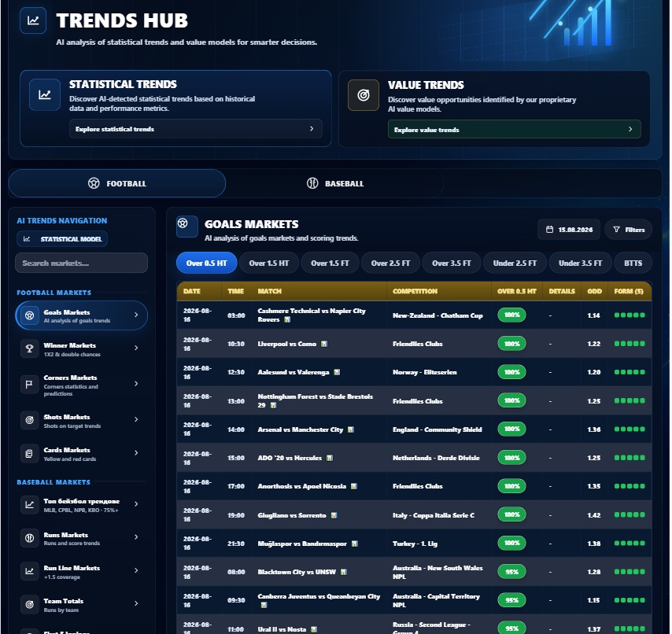Click the Winner Markets trophy icon
The height and width of the screenshot is (634, 672).
(30, 348)
